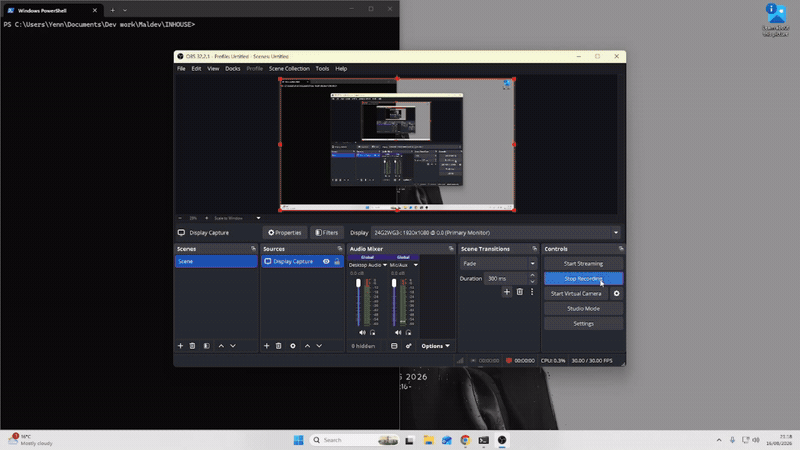The width and height of the screenshot is (800, 450).
Task: Move scene up with arrow icon
Action: [x=221, y=346]
